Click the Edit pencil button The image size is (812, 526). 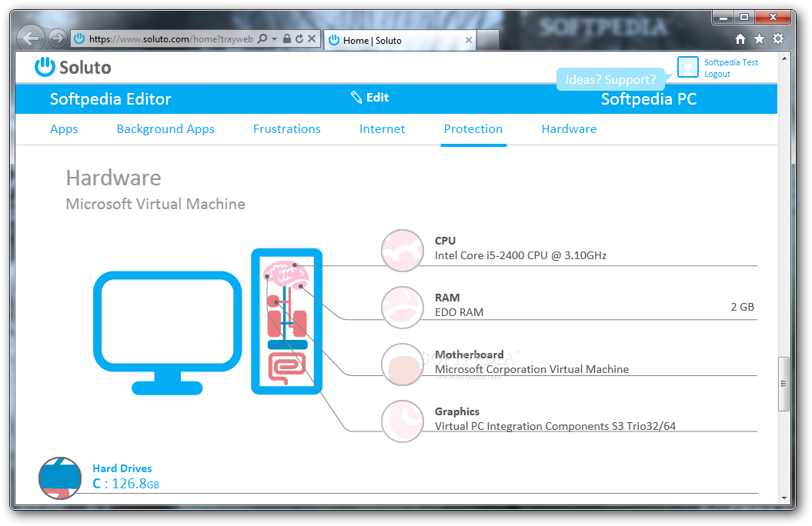pos(369,97)
